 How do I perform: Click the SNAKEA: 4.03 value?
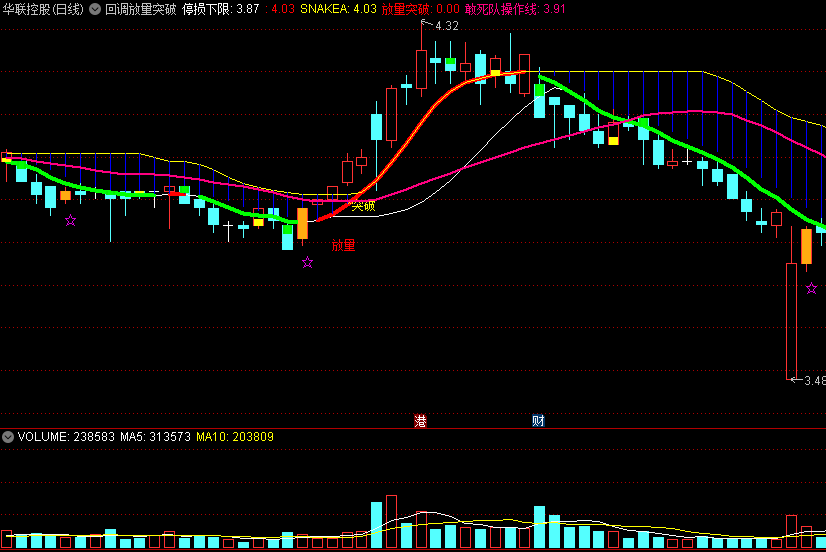pos(338,9)
